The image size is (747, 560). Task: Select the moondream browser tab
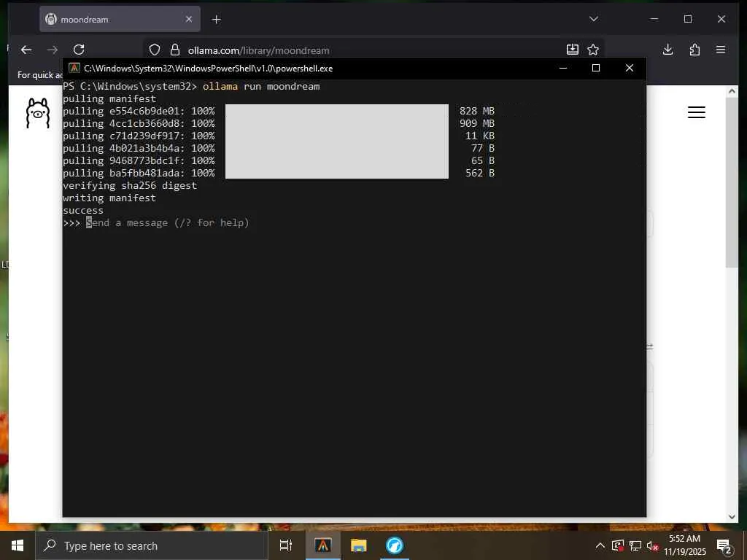120,19
